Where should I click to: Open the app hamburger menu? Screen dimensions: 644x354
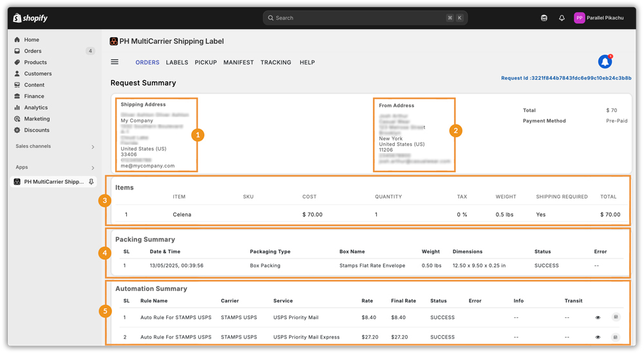click(115, 62)
